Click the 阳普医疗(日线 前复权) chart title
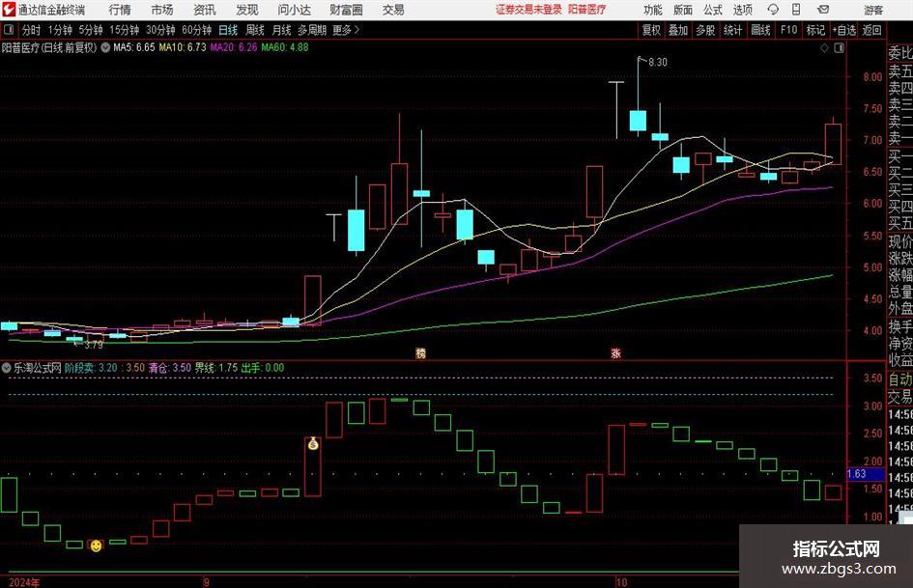The height and width of the screenshot is (588, 913). pos(49,47)
